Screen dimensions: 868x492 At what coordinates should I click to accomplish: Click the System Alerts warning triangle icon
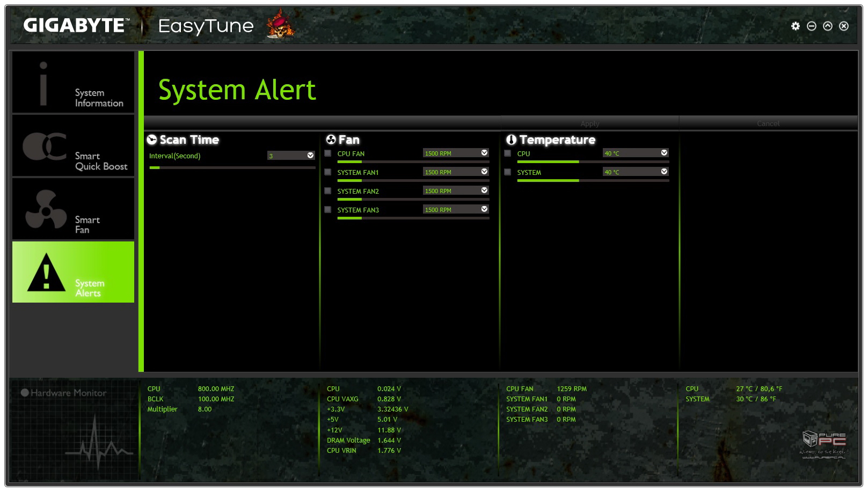tap(47, 272)
